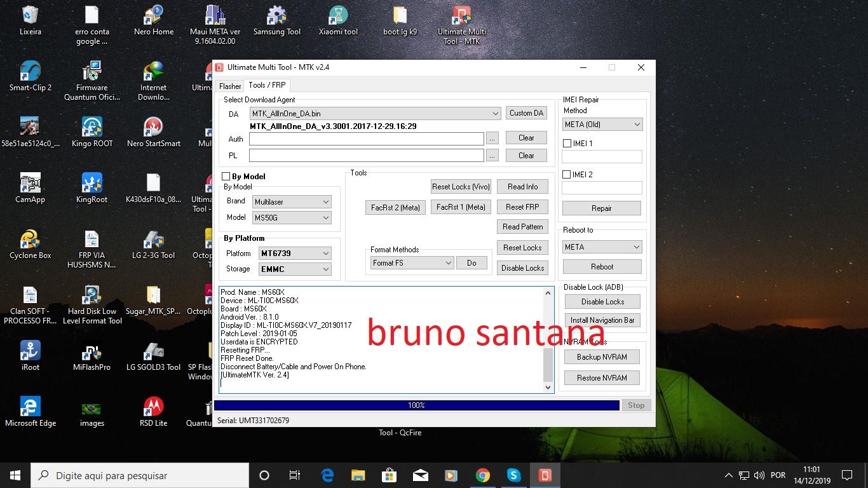Click the Install Navigation Bar button

click(x=602, y=320)
